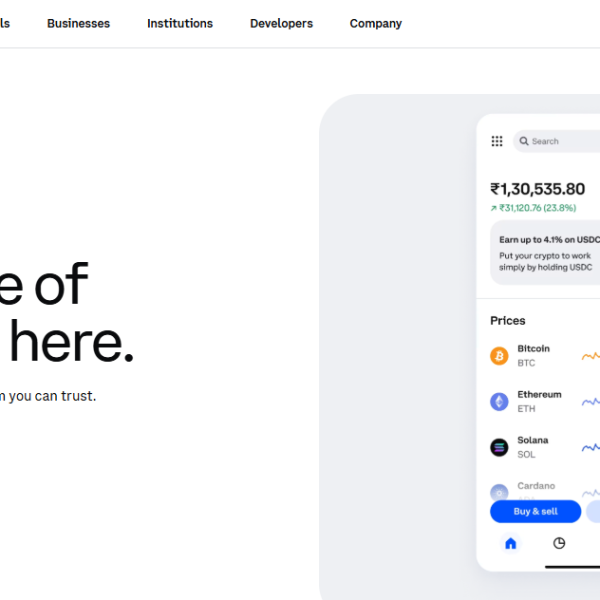600x600 pixels.
Task: Open the apps grid icon in phone mockup
Action: (497, 142)
